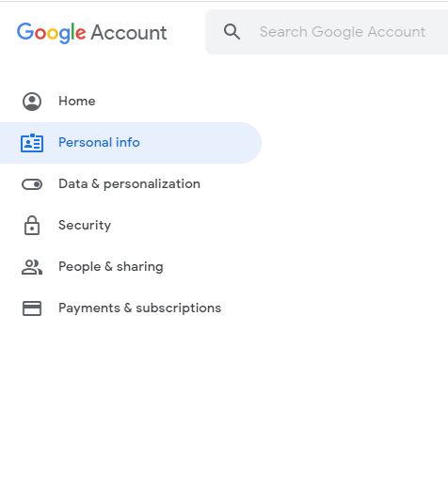Click the word sharing in People & sharing
Screen dimensions: 448x490
139,267
